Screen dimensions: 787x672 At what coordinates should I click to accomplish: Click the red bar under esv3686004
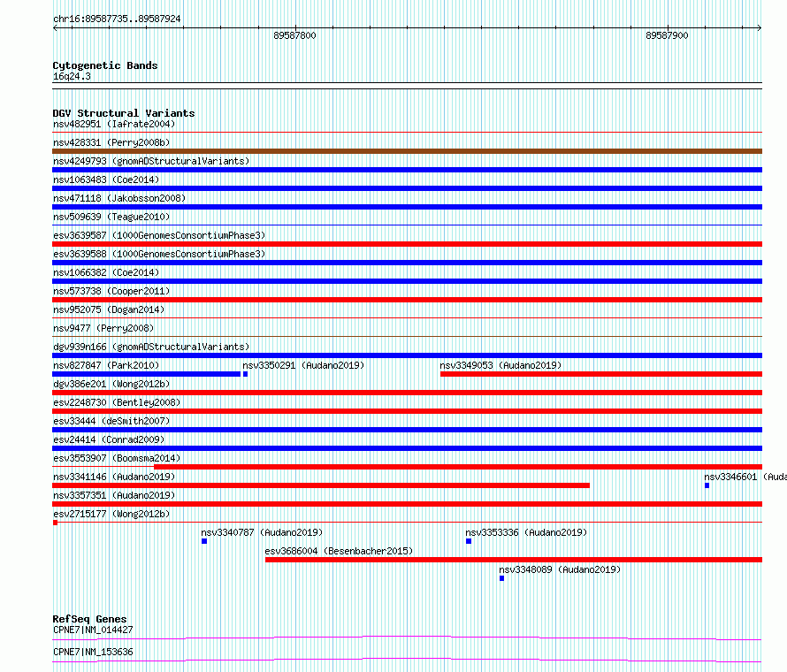(x=514, y=560)
